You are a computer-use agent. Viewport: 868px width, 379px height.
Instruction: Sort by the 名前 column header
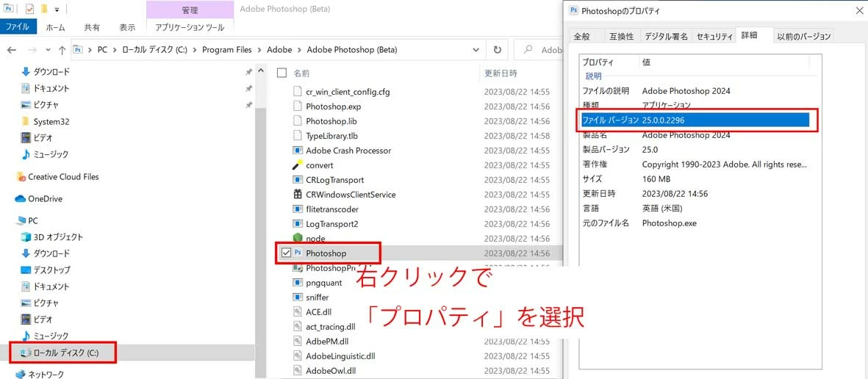click(301, 73)
